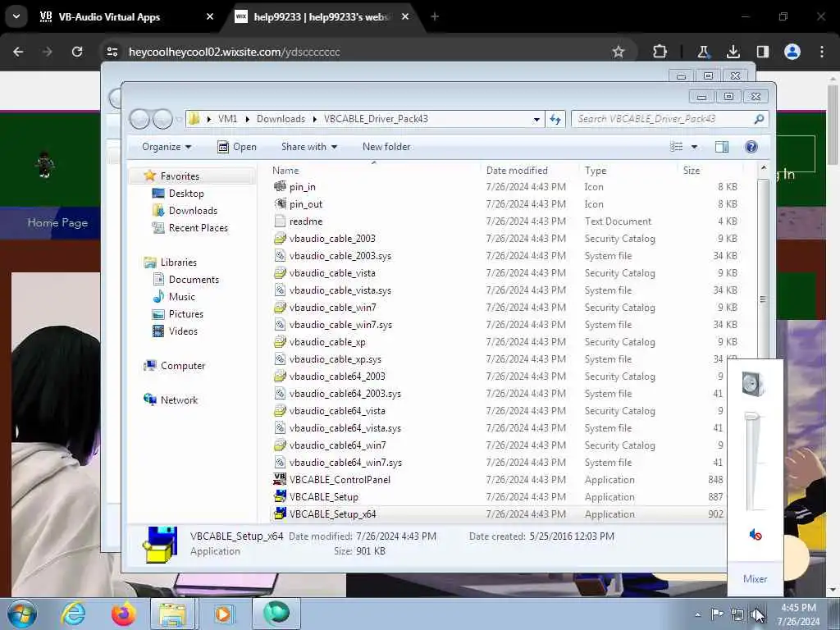Click the Explorer back navigation button
Viewport: 840px width, 630px height.
pyautogui.click(x=139, y=119)
